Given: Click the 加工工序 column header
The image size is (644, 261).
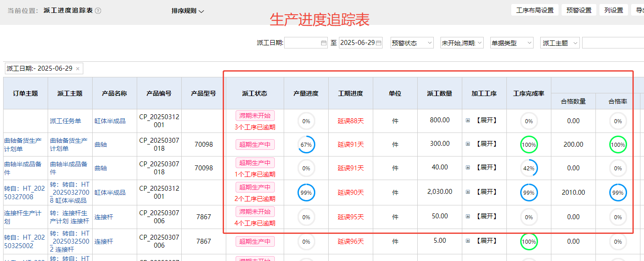Looking at the screenshot, I should click(x=484, y=93).
